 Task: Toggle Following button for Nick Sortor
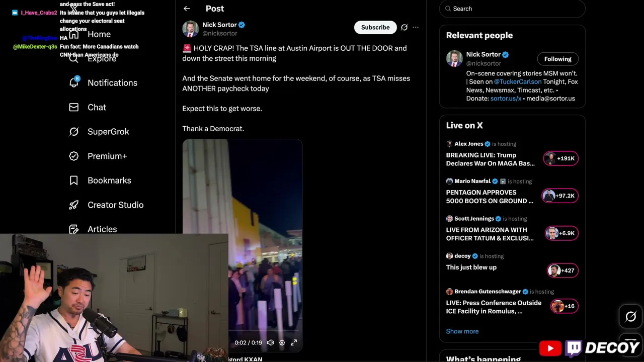point(557,59)
